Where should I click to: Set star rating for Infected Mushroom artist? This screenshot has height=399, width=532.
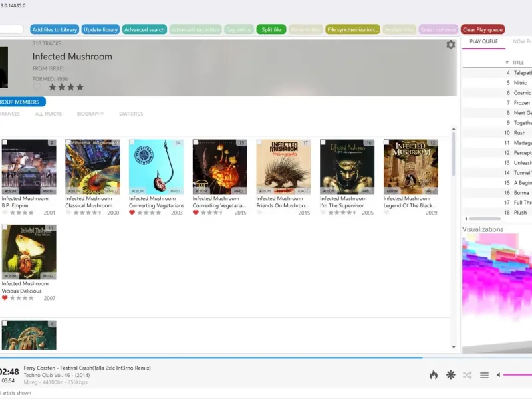66,87
